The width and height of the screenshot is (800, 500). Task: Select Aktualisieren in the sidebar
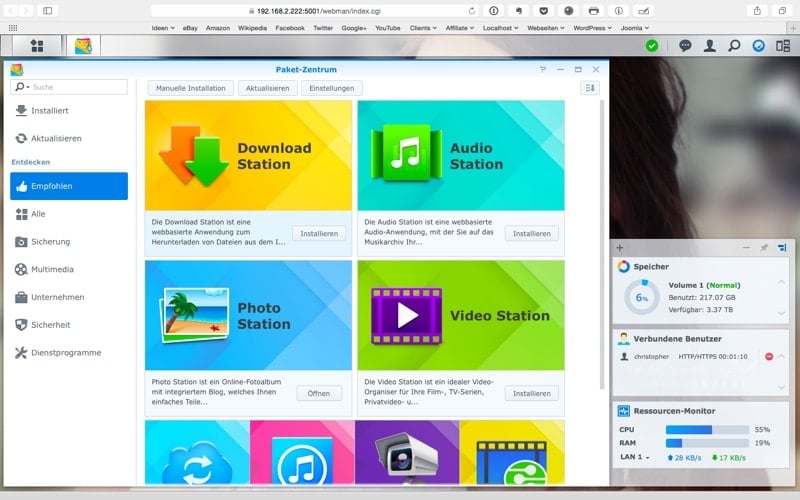click(69, 138)
